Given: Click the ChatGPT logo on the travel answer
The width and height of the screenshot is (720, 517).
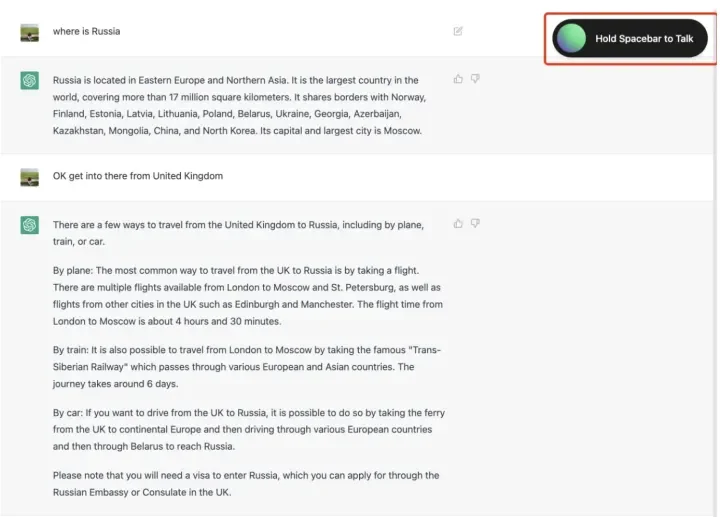Looking at the screenshot, I should [29, 225].
